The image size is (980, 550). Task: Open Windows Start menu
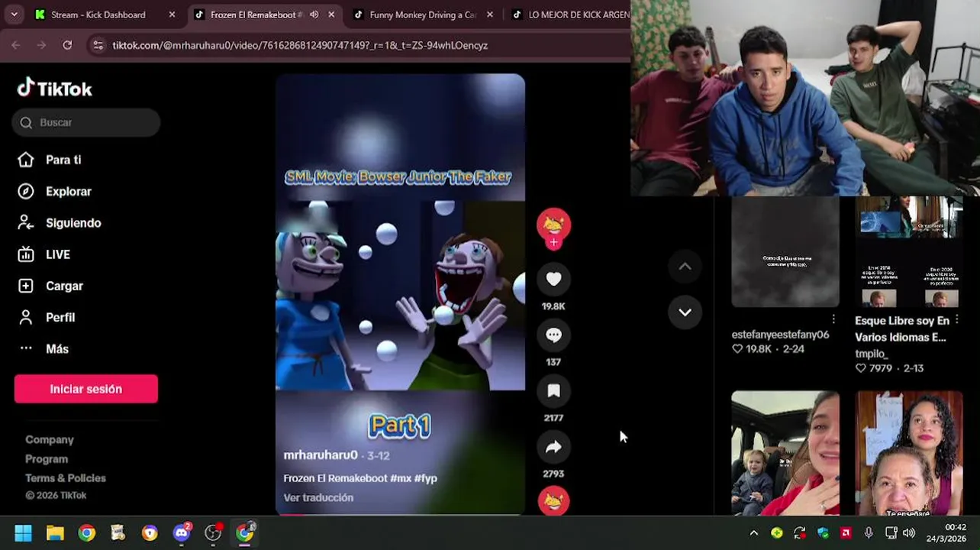pos(23,533)
